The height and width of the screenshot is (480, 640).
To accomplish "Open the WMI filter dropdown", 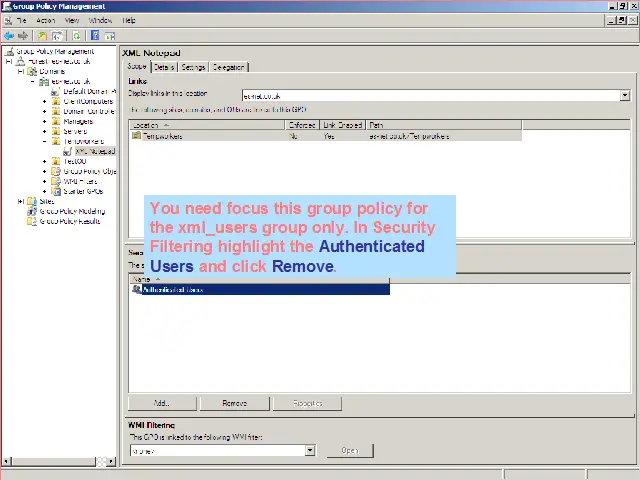I will coord(310,451).
